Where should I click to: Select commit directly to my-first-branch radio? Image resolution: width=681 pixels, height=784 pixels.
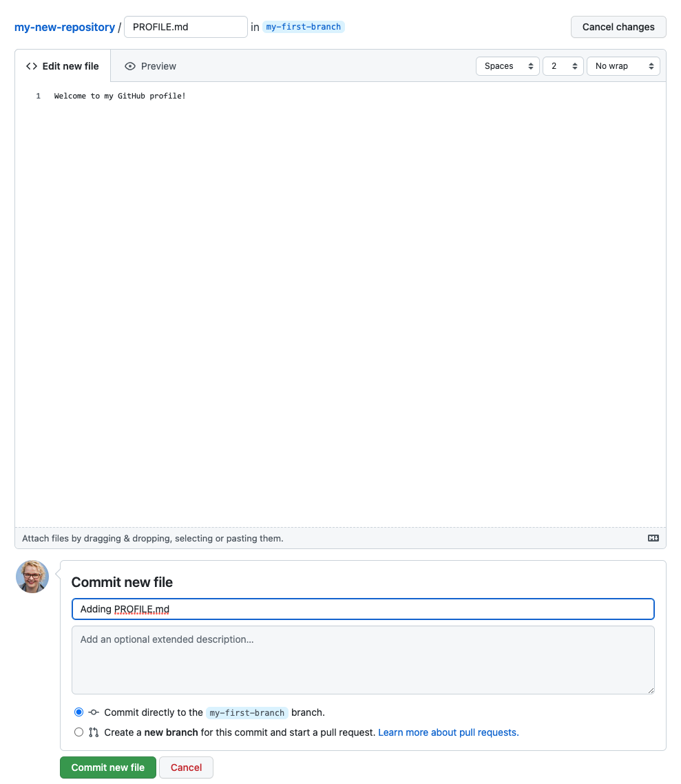[78, 712]
